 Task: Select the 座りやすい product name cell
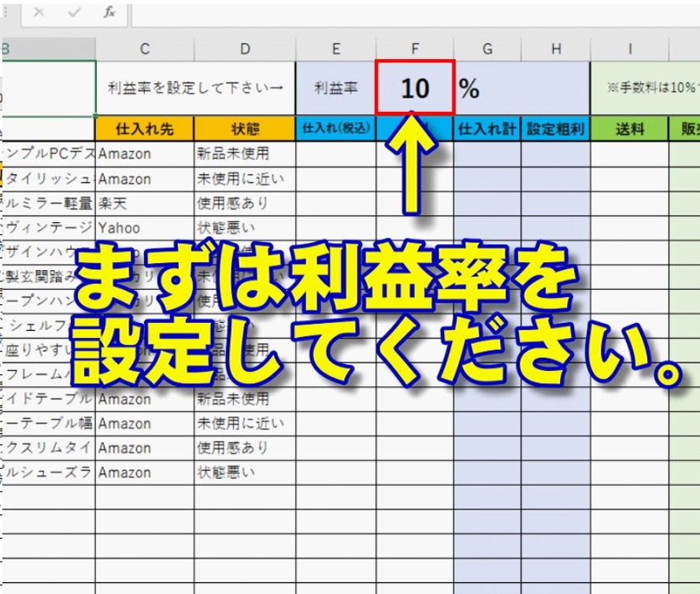point(48,350)
